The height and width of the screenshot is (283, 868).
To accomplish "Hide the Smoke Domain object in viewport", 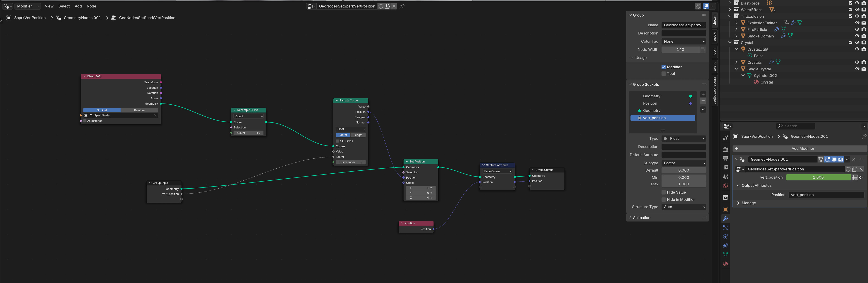I will point(857,36).
